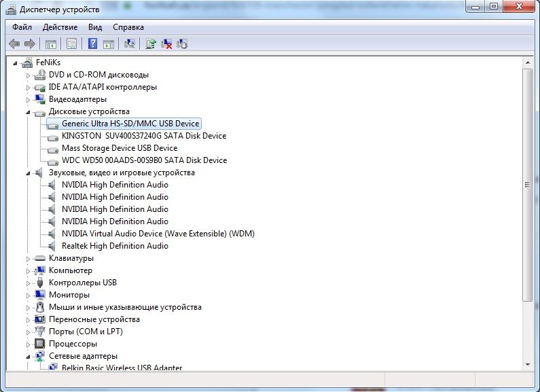Click the Дисковые устройства category icon
Image resolution: width=540 pixels, height=392 pixels.
pyautogui.click(x=40, y=112)
